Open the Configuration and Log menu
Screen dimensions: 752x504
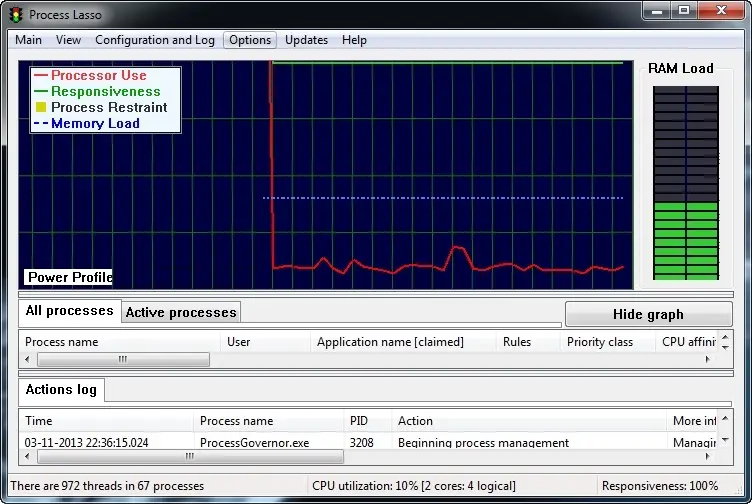154,40
